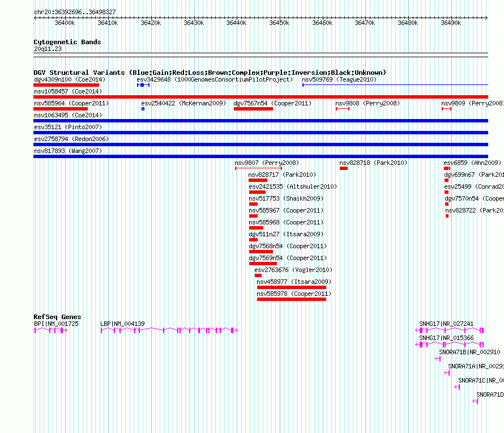Click the ruler's right scroll arrow

point(486,18)
